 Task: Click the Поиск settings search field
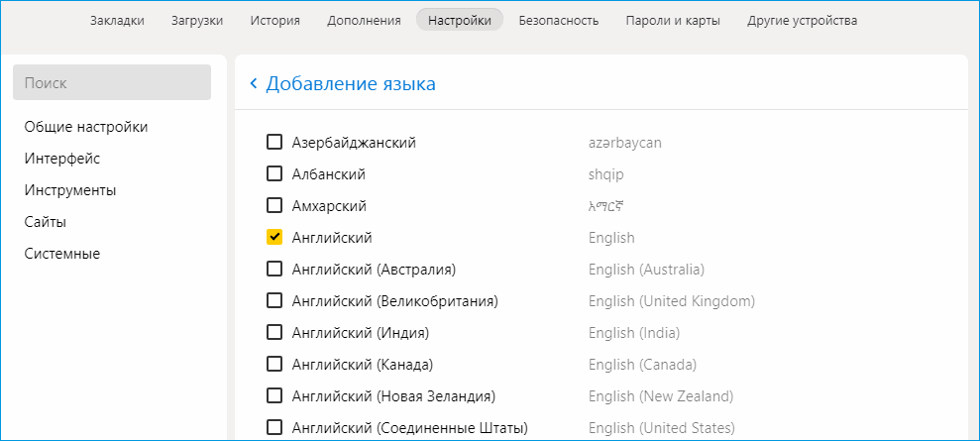click(112, 82)
